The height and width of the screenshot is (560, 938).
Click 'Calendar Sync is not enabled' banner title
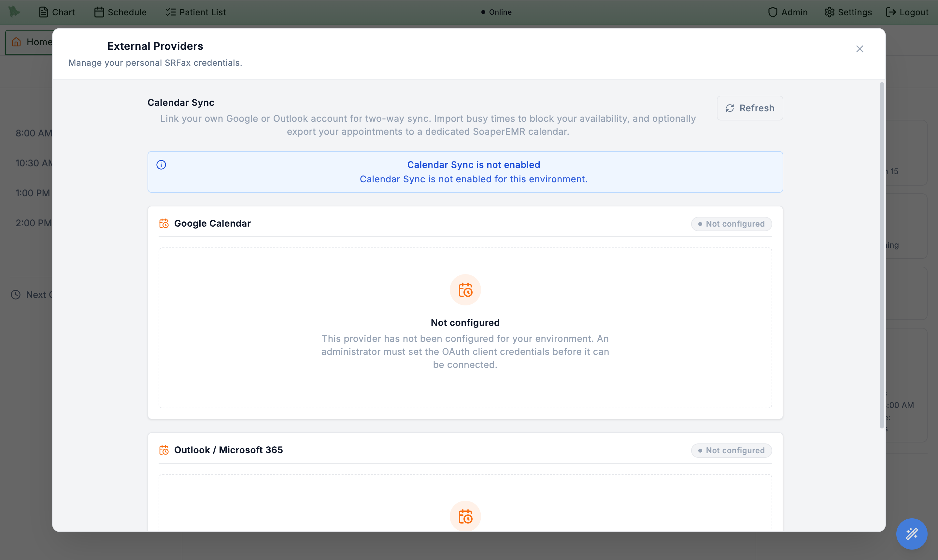473,165
